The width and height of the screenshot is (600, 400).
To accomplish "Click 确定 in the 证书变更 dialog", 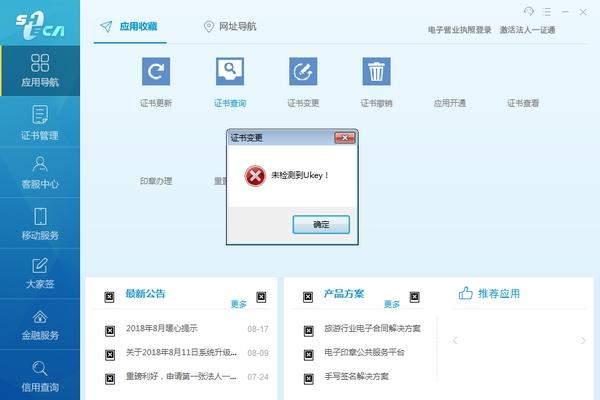I will pyautogui.click(x=321, y=224).
